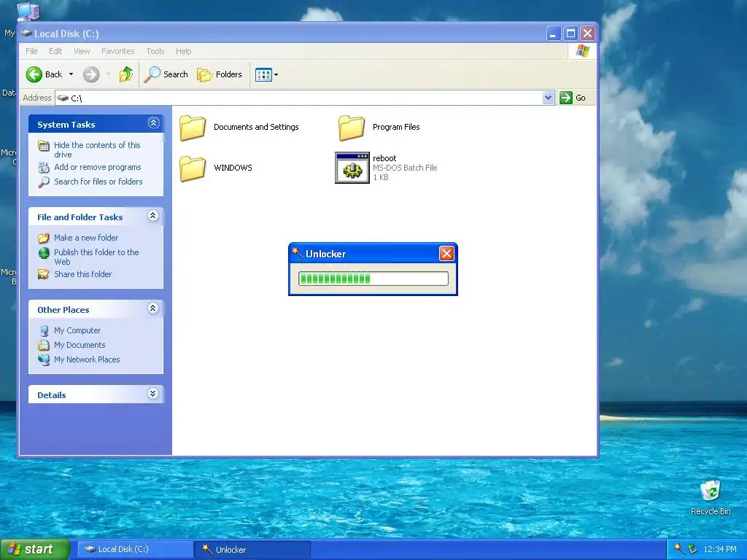Click the drive icon in title bar
747x560 pixels.
point(26,34)
